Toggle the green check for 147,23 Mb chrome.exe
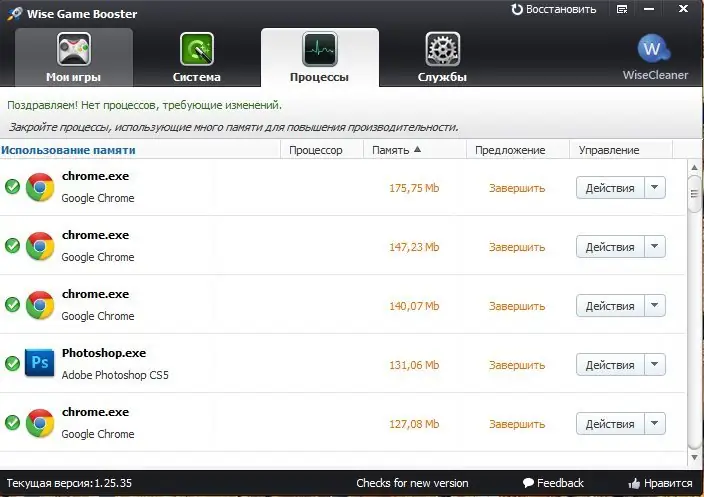Viewport: 704px width, 497px height. (12, 246)
